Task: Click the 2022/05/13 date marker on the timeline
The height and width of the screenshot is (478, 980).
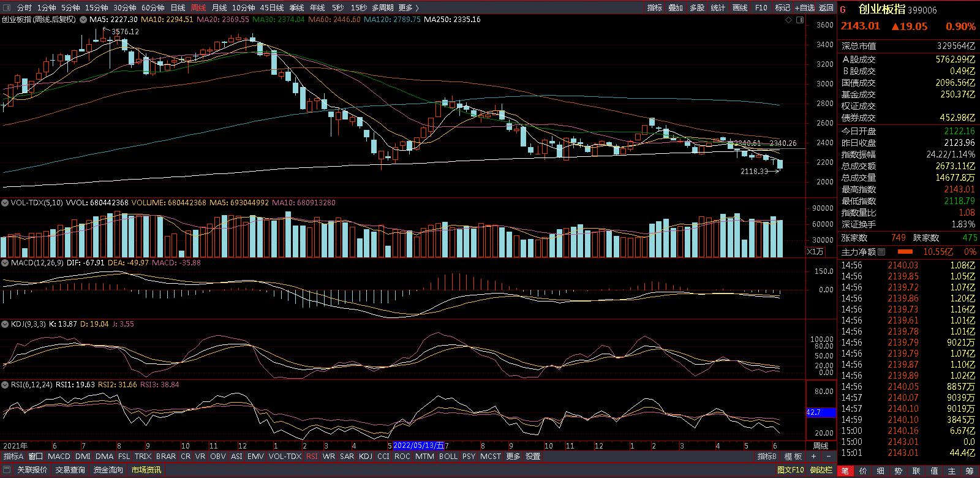Action: [418, 446]
